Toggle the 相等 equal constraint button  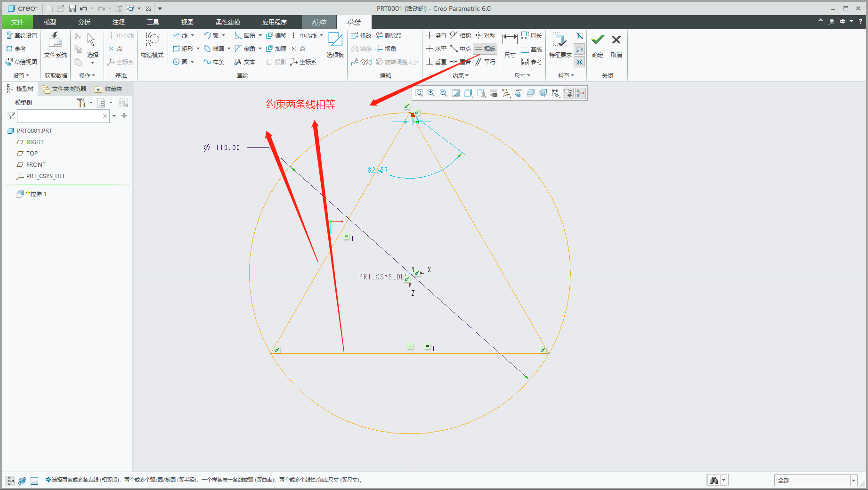coord(485,49)
